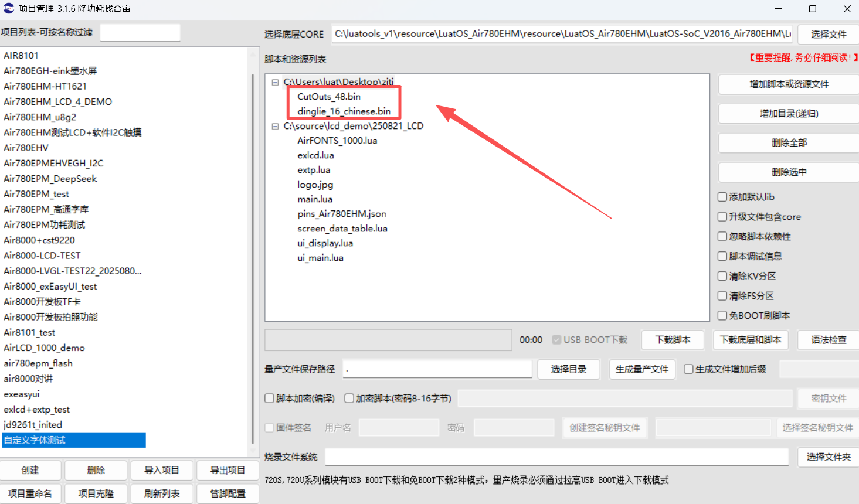
Task: Select the Air780EHV project in list
Action: tap(26, 148)
